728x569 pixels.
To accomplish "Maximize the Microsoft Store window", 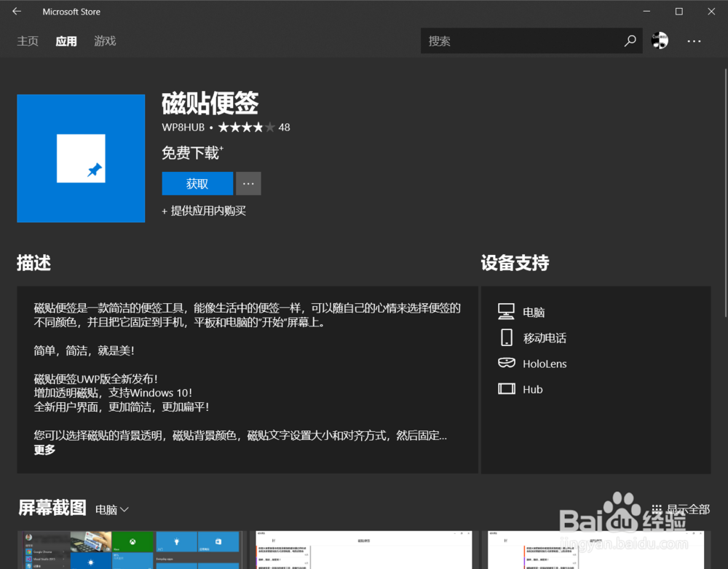I will (678, 11).
